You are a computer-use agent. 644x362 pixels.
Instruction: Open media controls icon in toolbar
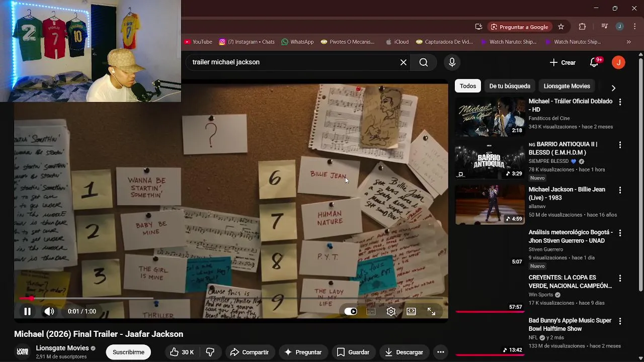coord(605,27)
